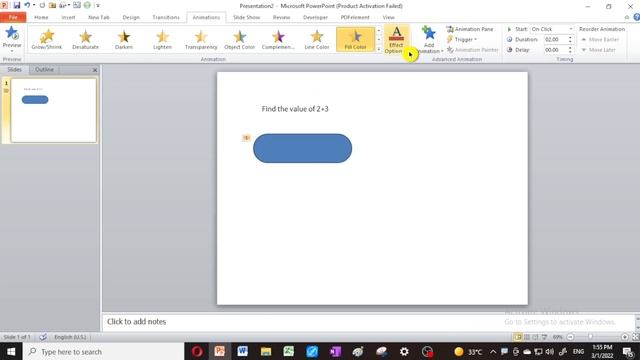Switch to the Outline pane tab
This screenshot has height=360, width=640.
44,69
